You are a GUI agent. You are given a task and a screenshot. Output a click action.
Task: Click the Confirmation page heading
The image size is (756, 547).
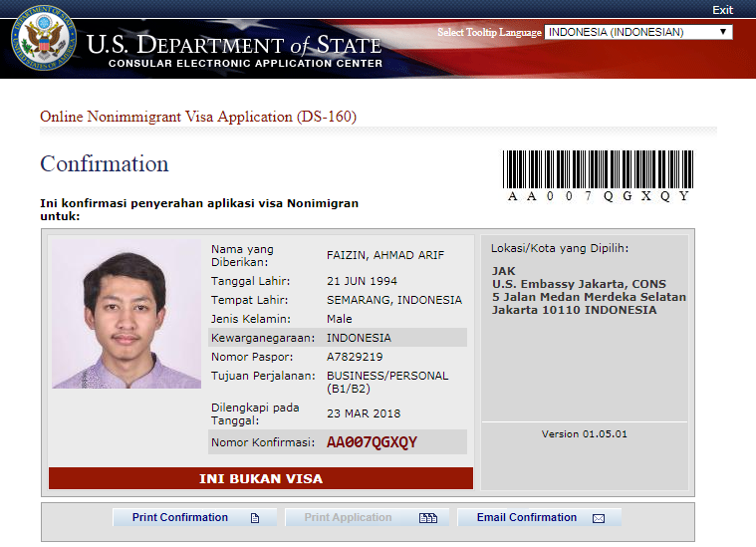tap(105, 164)
